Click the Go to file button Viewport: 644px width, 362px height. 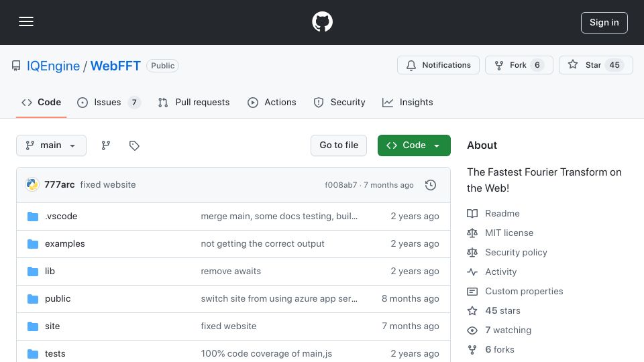point(339,145)
